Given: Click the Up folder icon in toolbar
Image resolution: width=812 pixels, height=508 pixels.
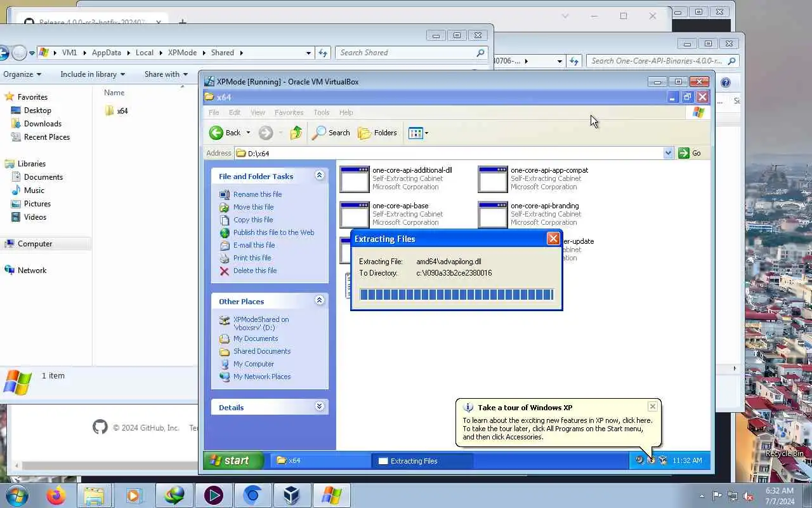Looking at the screenshot, I should tap(296, 133).
